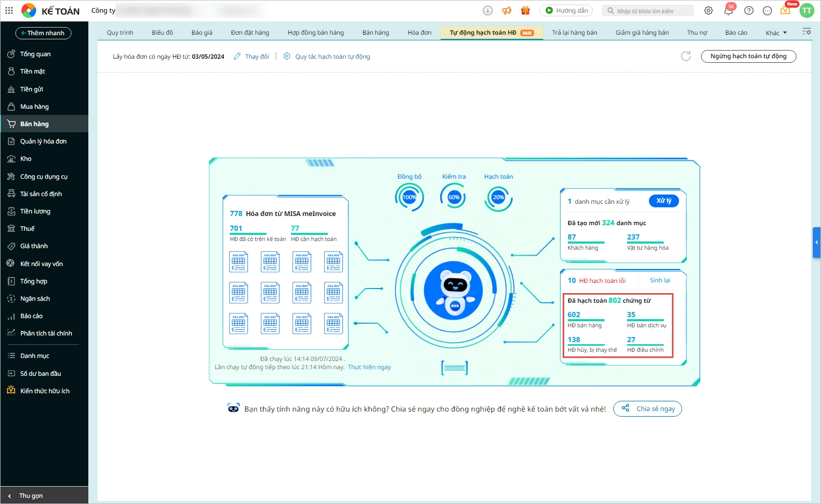821x504 pixels.
Task: Open the settings gear icon
Action: point(708,11)
